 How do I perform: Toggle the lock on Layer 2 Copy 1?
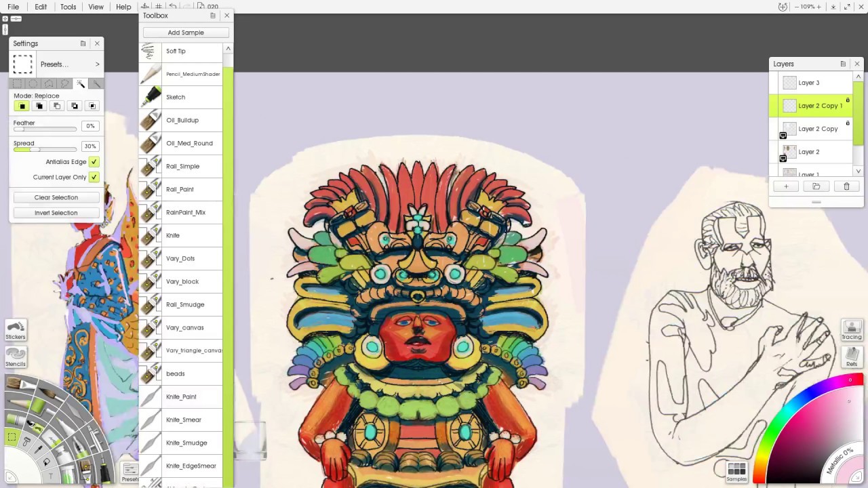[848, 100]
